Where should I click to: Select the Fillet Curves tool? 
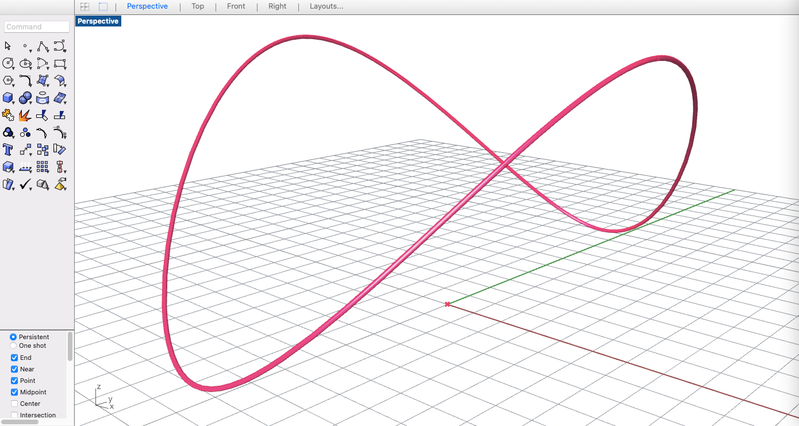pos(25,81)
